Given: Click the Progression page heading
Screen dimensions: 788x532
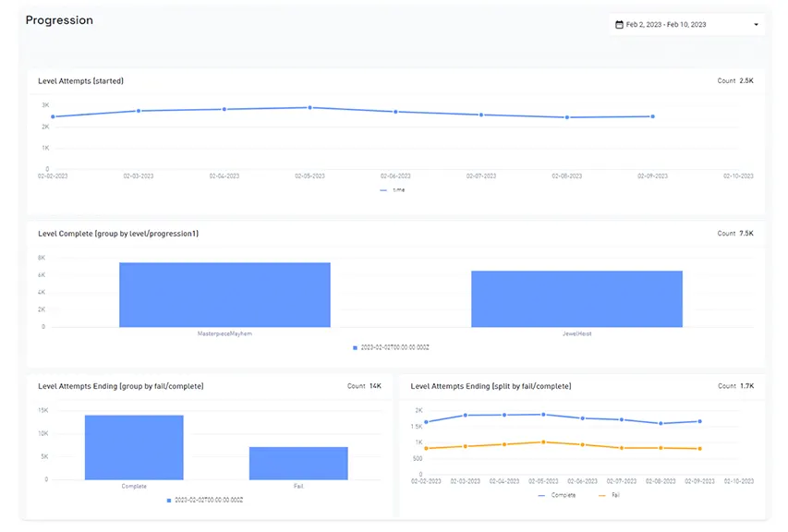Looking at the screenshot, I should click(59, 20).
